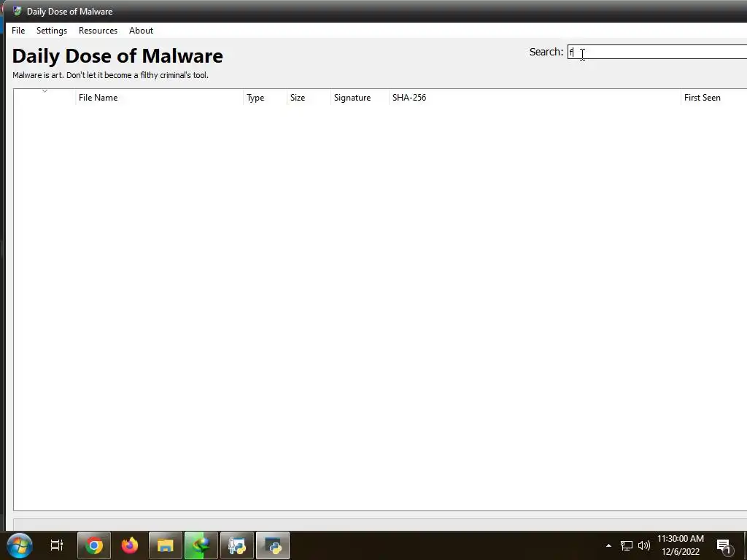This screenshot has height=560, width=747.
Task: Open Internet Download Manager taskbar icon
Action: click(201, 545)
